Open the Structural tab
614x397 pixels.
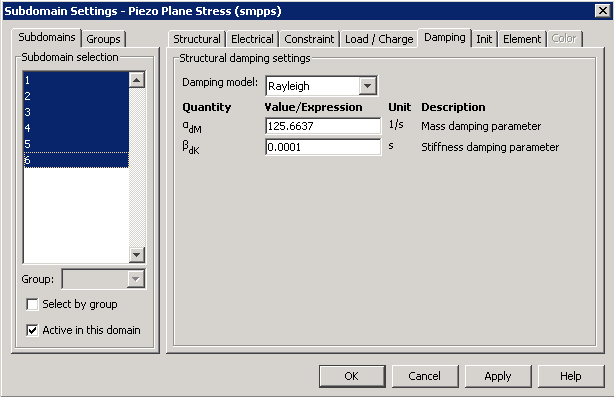[197, 39]
